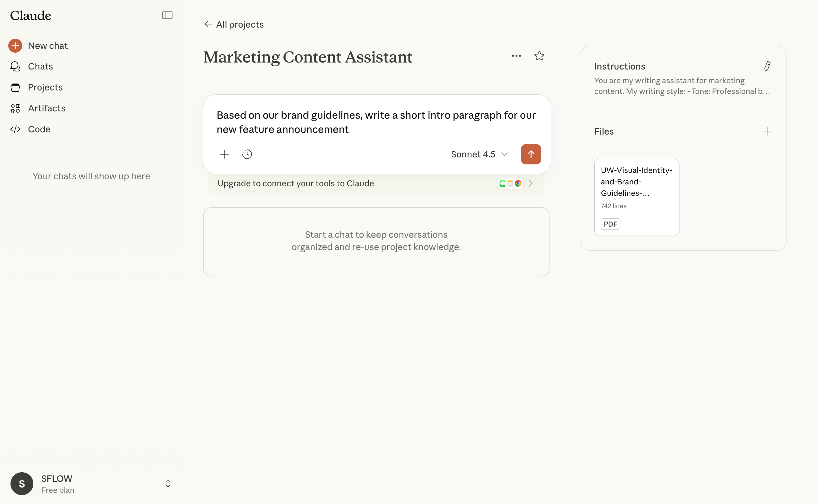Open the Sonnet 4.5 model dropdown
The height and width of the screenshot is (504, 817).
click(479, 154)
